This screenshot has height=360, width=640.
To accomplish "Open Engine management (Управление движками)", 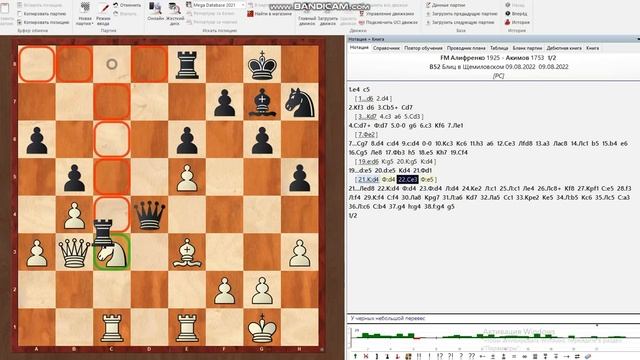I will click(386, 13).
